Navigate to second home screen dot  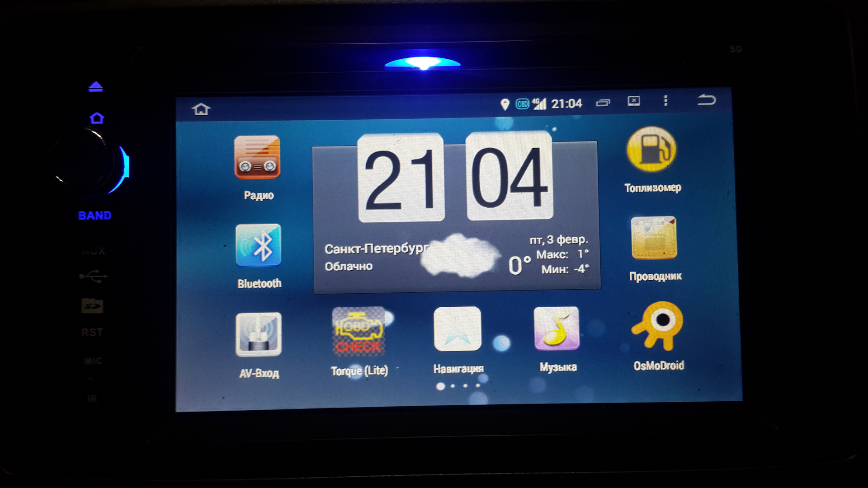coord(453,387)
